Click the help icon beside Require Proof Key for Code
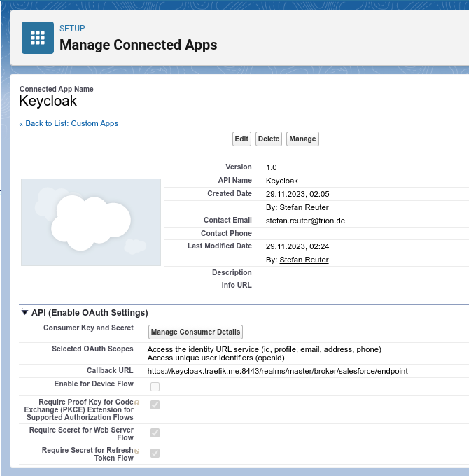Viewport: 469px width, 476px height. [137, 402]
